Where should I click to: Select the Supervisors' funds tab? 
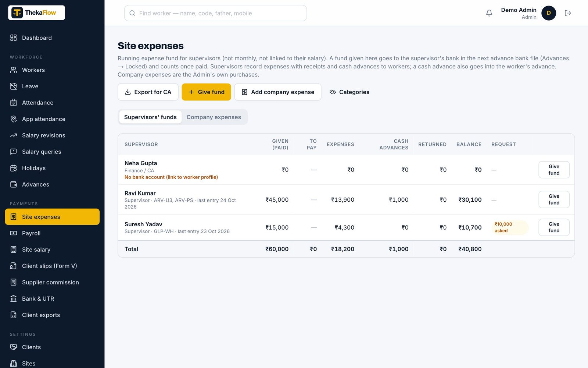[x=150, y=117]
